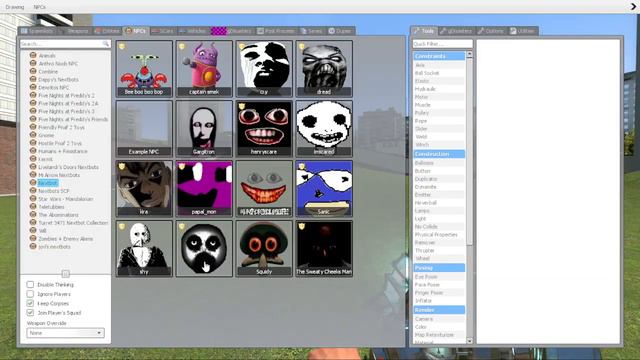Image resolution: width=640 pixels, height=360 pixels.
Task: Toggle Ignore Players checkbox
Action: [30, 294]
